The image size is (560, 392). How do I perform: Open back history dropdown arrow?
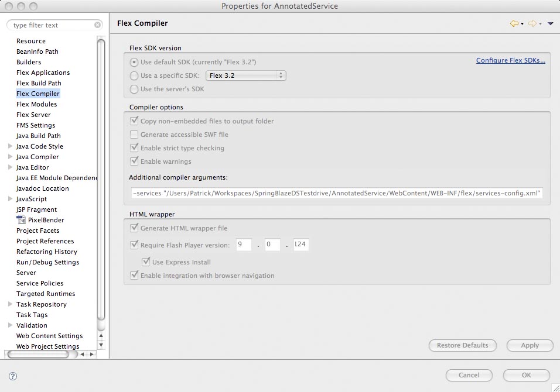point(522,24)
